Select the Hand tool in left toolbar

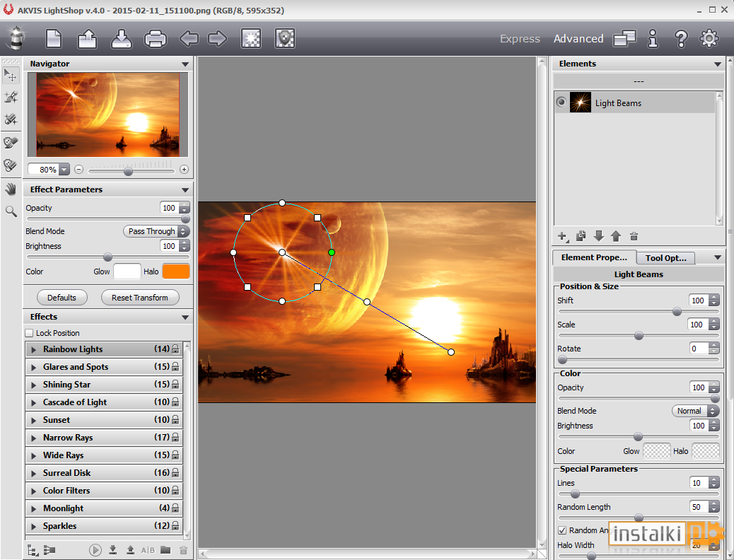11,189
